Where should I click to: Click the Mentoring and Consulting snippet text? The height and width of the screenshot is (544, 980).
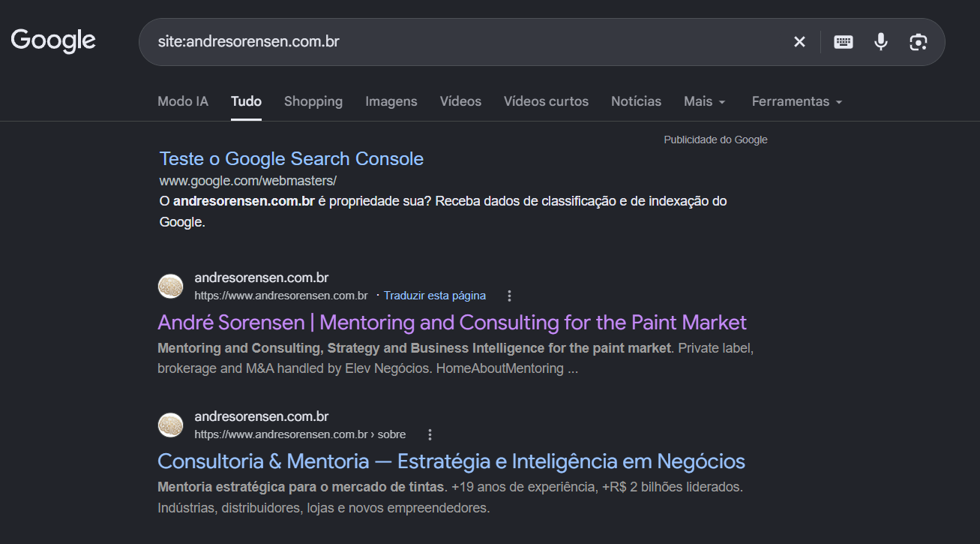pos(455,359)
